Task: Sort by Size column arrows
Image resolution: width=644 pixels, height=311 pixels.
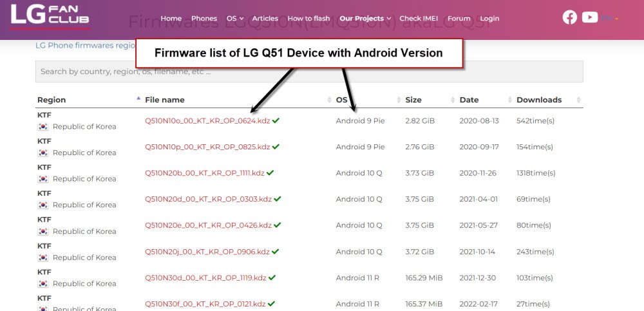Action: 453,100
